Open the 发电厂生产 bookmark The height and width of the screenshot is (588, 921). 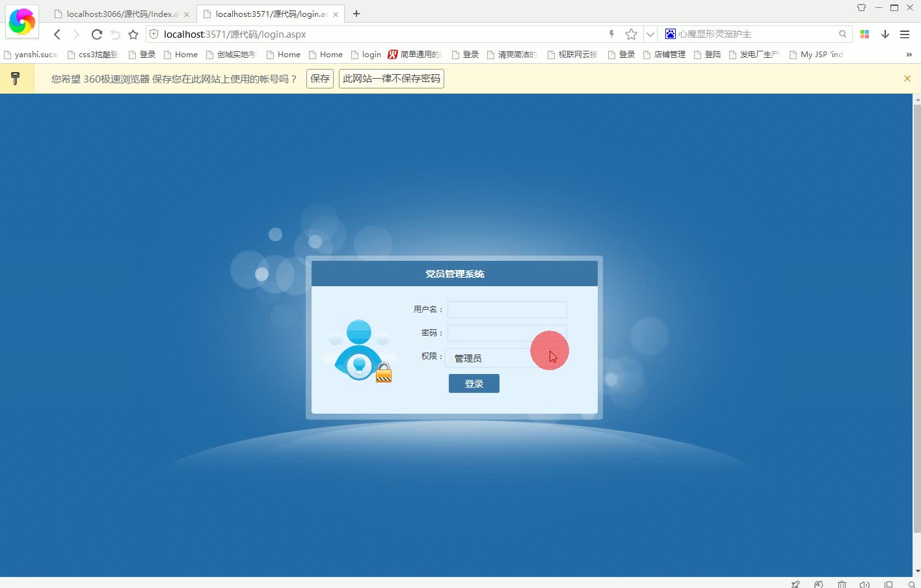754,55
